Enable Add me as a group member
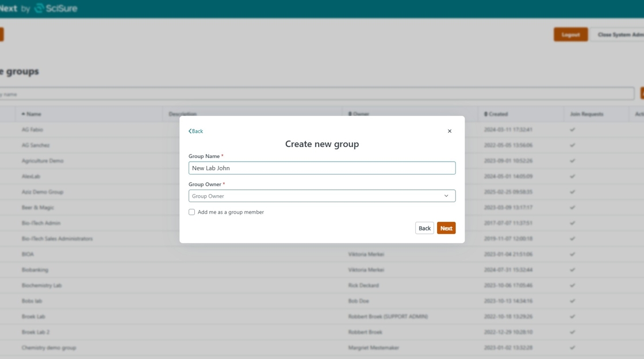This screenshot has height=359, width=644. (x=192, y=212)
